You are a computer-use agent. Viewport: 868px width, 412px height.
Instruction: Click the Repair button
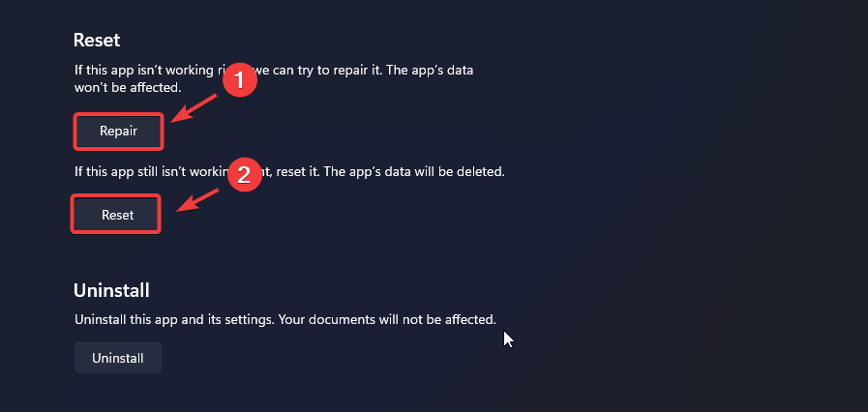point(118,132)
